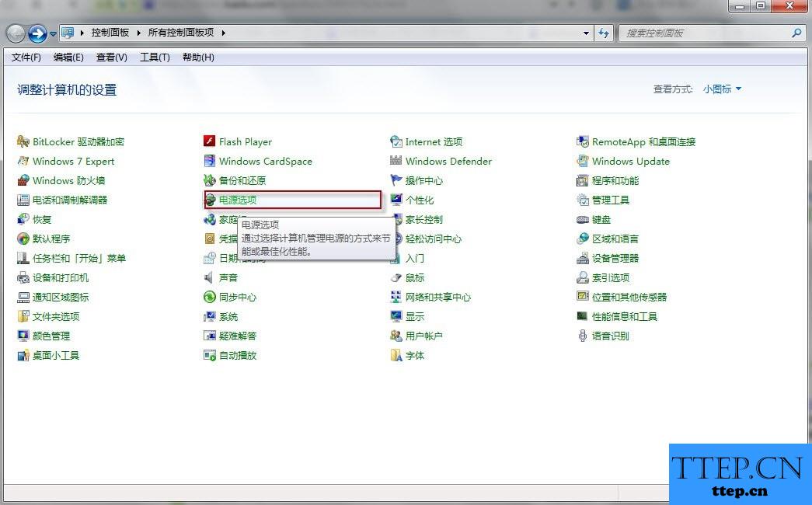Open the BitLocker 驱动器加密 icon
The width and height of the screenshot is (812, 505).
coord(23,141)
